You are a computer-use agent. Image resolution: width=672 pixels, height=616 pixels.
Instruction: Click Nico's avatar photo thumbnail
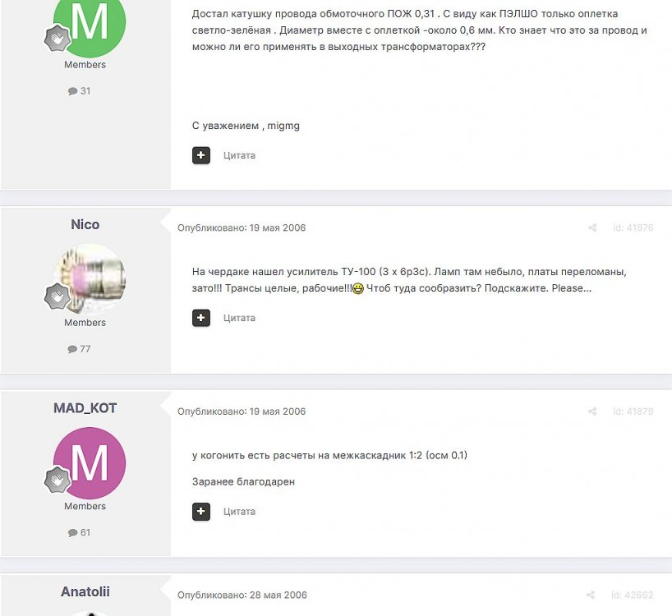90,279
